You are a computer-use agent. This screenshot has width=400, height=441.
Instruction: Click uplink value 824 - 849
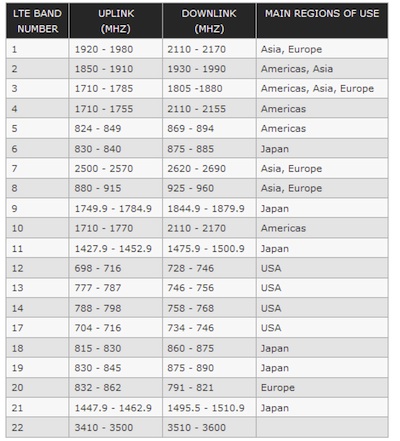[116, 129]
